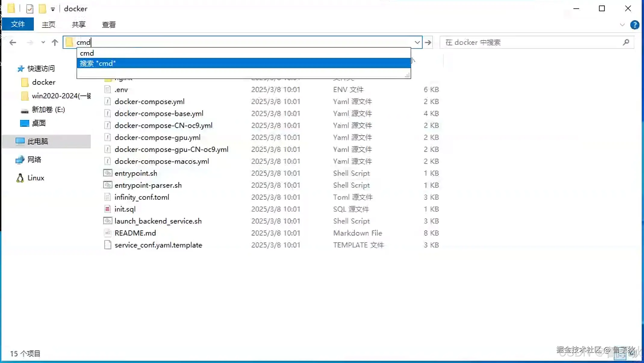This screenshot has width=644, height=363.
Task: Click the Go arrow beside the address bar
Action: pyautogui.click(x=428, y=42)
